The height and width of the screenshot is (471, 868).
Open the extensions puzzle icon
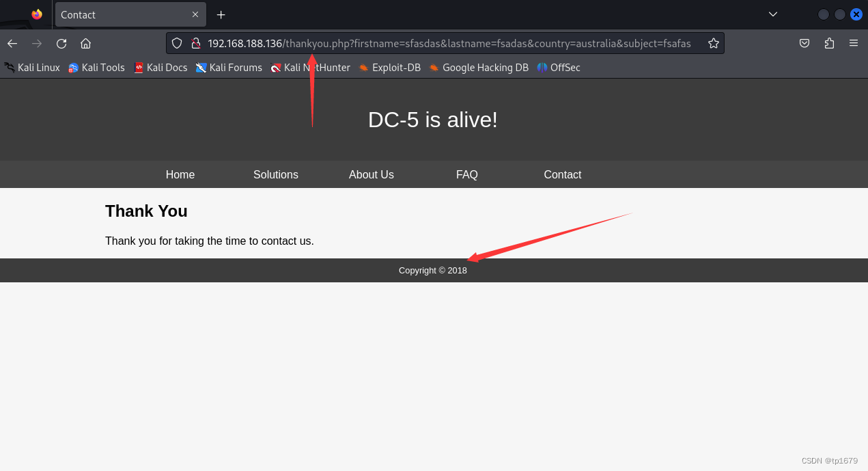(x=829, y=44)
